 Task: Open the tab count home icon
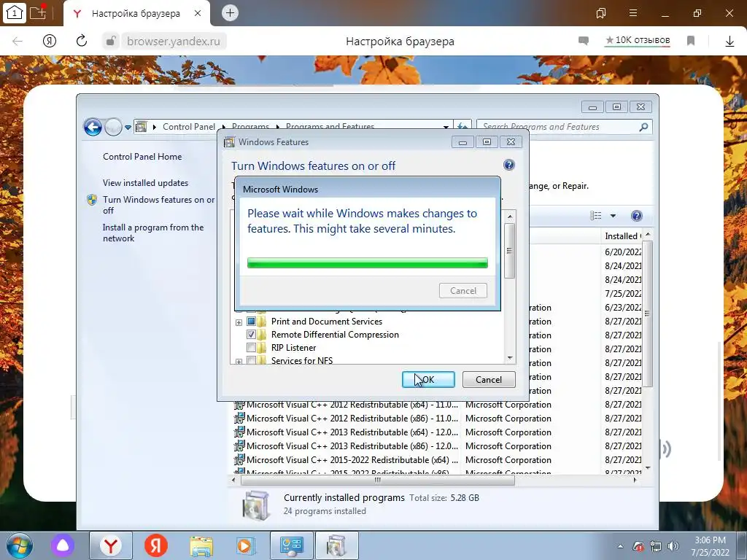[x=15, y=13]
